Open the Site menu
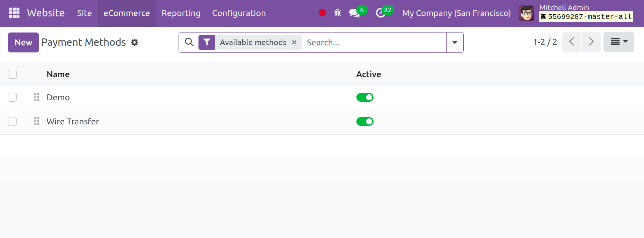 85,13
